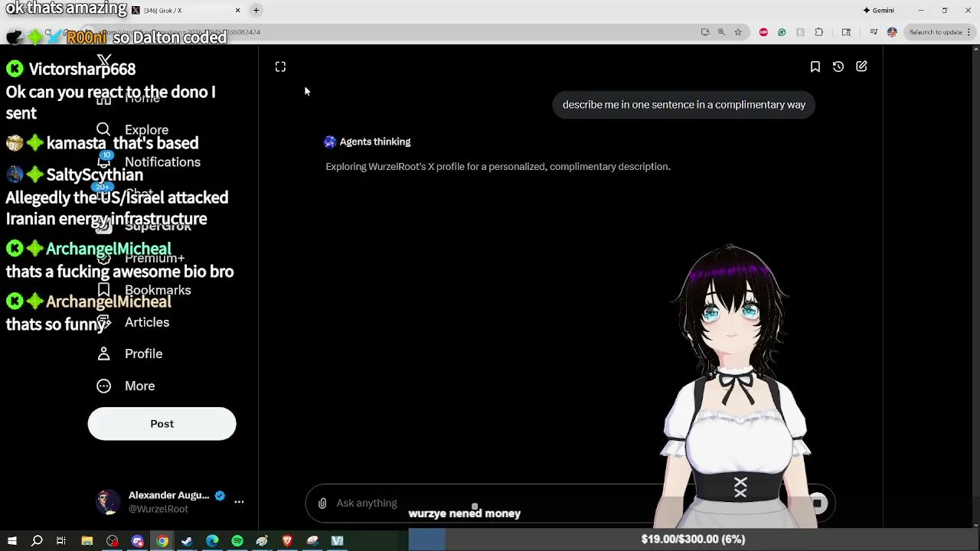Click ArchangelMicheal's 'awesome bio' chat message
The image size is (980, 551).
tap(119, 272)
